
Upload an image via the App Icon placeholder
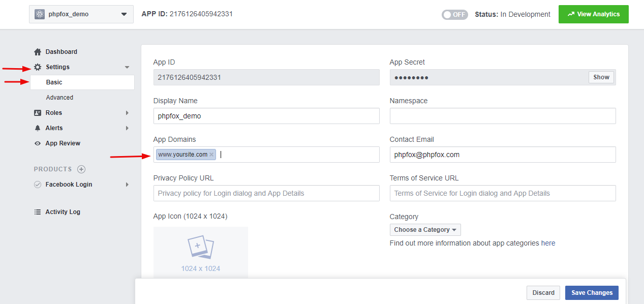tap(201, 252)
